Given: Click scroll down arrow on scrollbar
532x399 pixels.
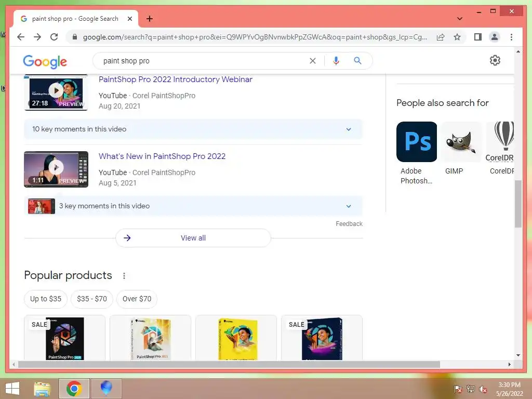Looking at the screenshot, I should pos(518,355).
